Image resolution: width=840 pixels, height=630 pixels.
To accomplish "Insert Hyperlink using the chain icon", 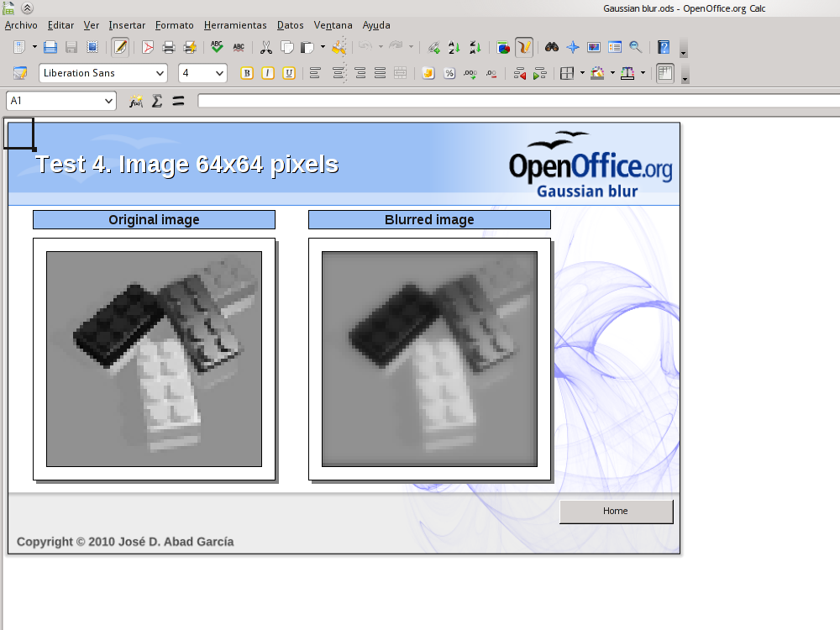I will 433,47.
